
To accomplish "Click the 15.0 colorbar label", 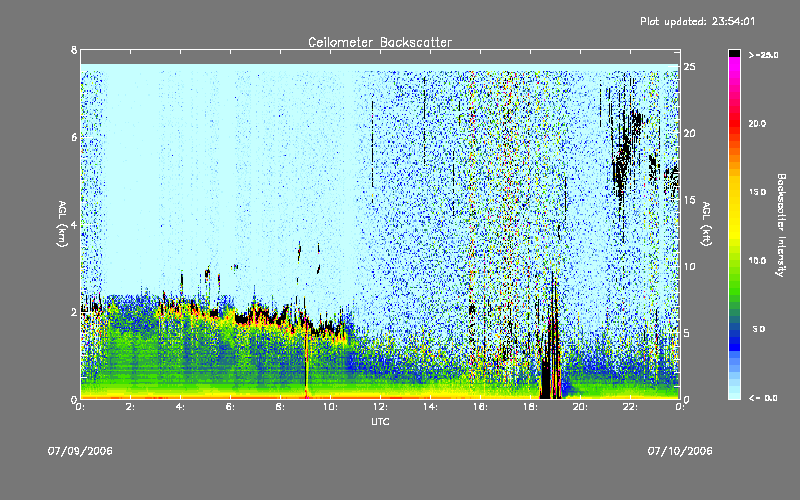I will click(757, 192).
